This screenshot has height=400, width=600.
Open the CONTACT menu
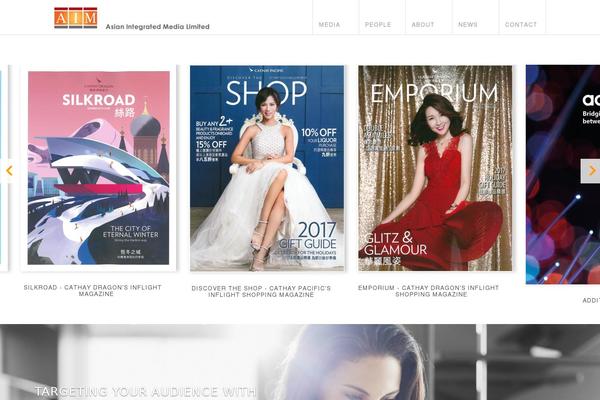(520, 24)
